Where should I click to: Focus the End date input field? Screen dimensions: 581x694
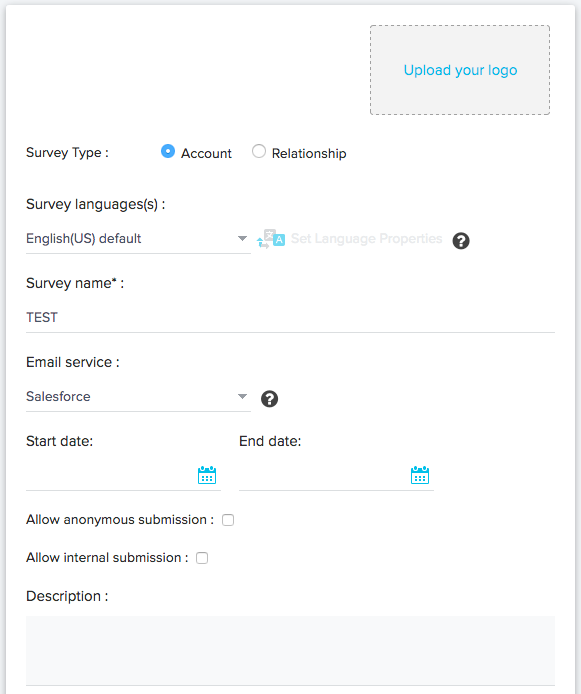coord(323,476)
